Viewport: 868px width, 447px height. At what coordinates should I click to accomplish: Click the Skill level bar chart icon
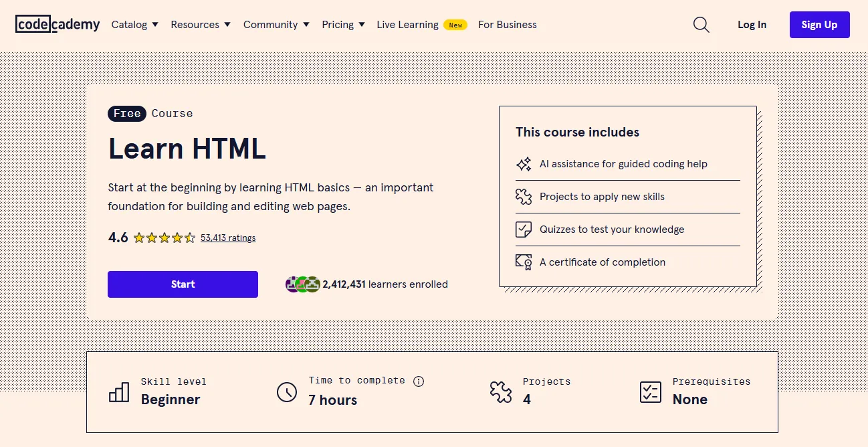119,392
